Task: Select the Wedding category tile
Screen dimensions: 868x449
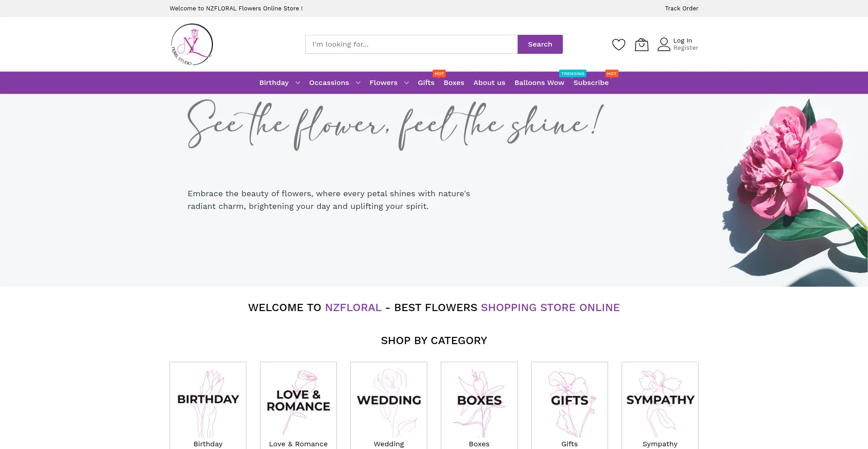Action: [x=389, y=401]
